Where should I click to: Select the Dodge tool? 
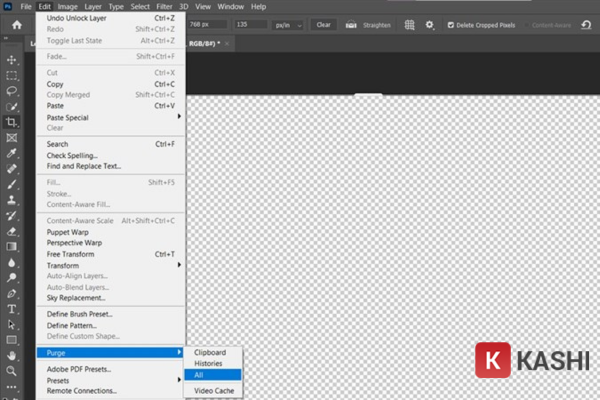(11, 278)
